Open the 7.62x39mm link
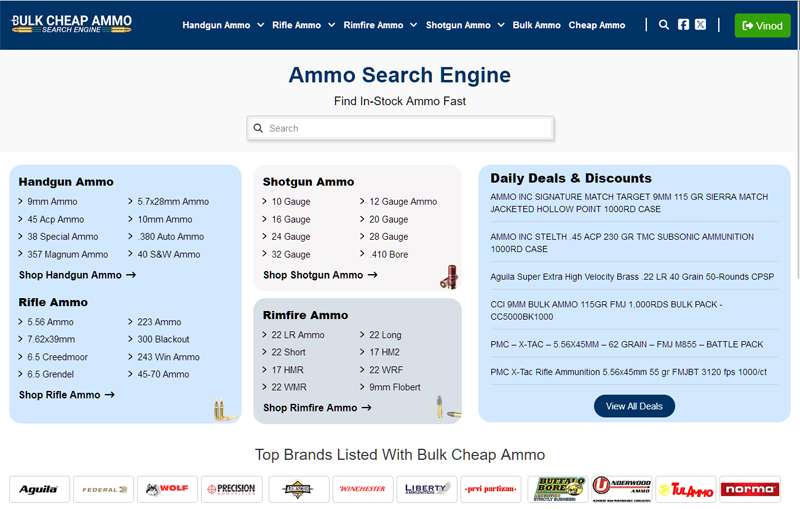 pos(51,339)
